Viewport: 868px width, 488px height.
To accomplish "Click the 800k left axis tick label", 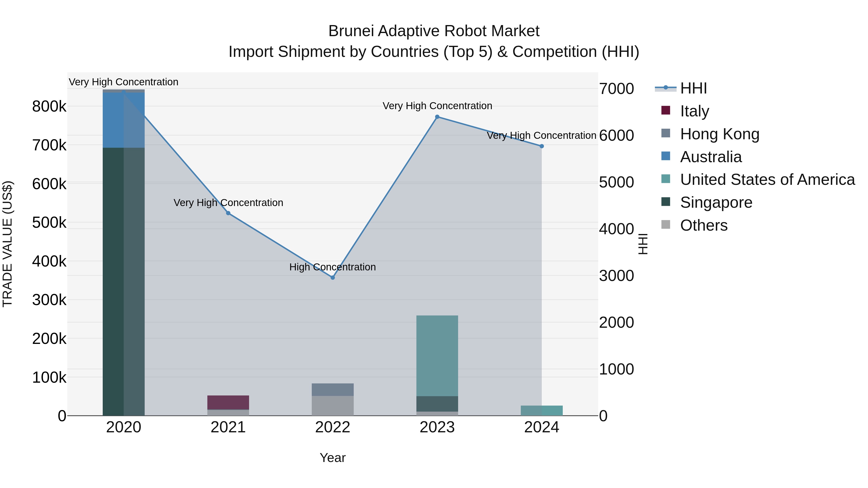I will (49, 107).
